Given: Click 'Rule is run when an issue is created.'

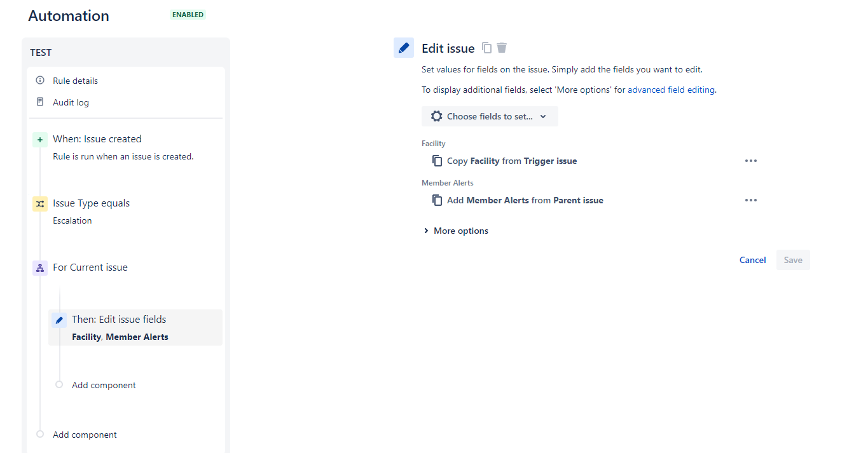Looking at the screenshot, I should (x=123, y=156).
